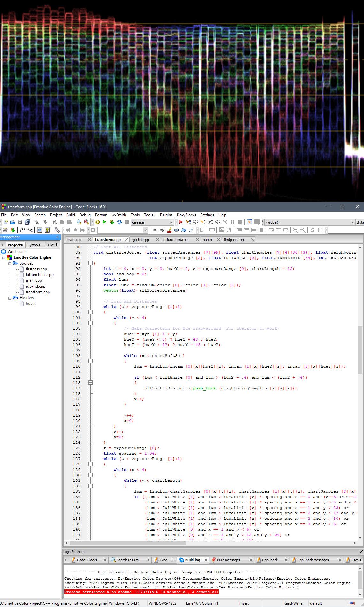
Task: Run the program with green play icon
Action: [104, 222]
